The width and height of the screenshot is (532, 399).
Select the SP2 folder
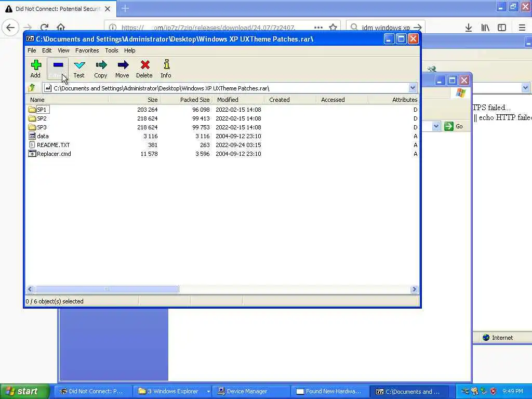click(42, 118)
